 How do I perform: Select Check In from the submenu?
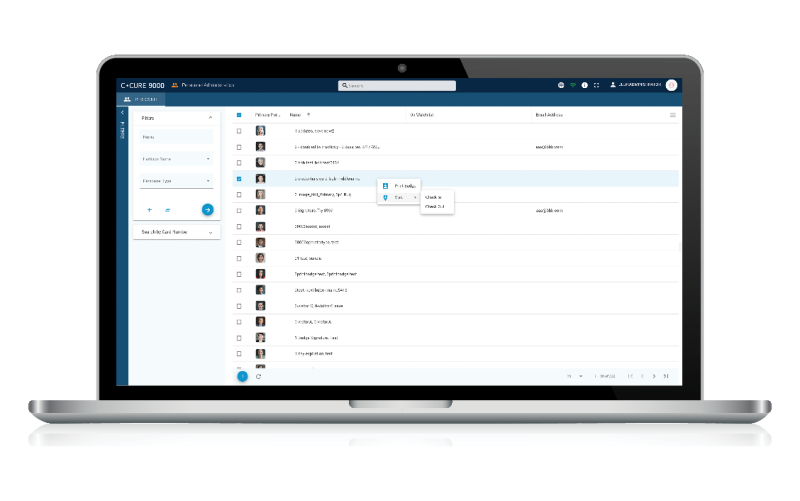click(x=433, y=197)
